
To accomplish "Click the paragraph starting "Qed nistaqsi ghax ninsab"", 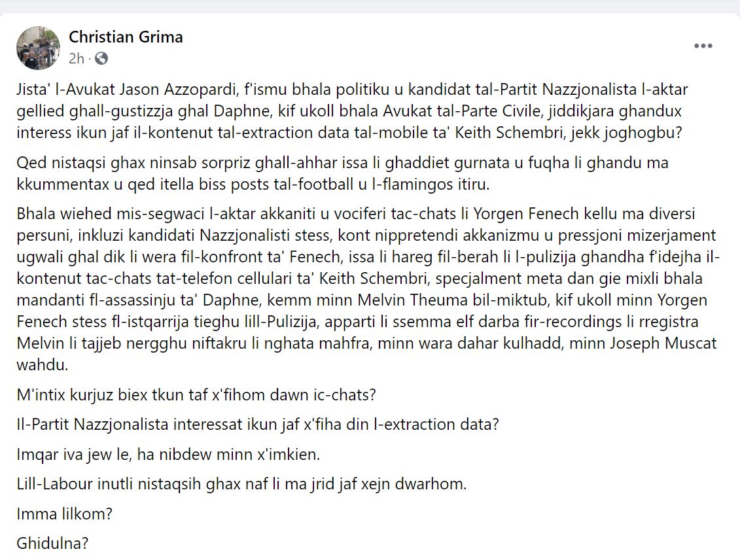I will tap(334, 173).
